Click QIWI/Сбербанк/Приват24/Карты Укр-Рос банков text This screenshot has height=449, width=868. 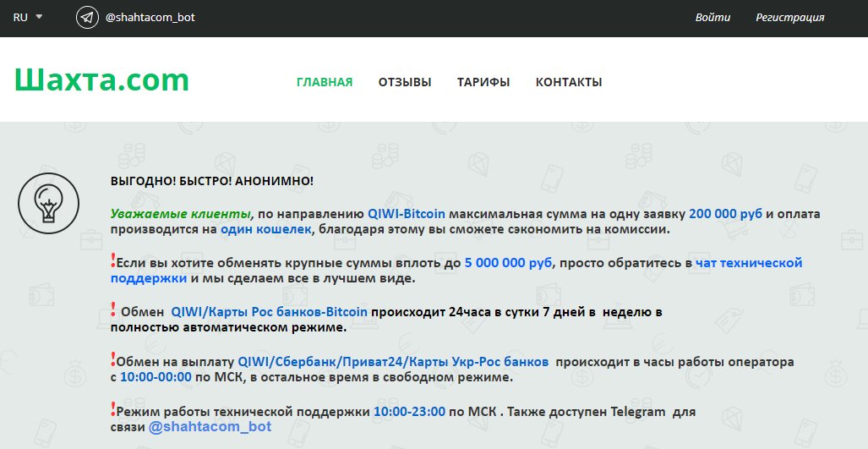[x=393, y=362]
